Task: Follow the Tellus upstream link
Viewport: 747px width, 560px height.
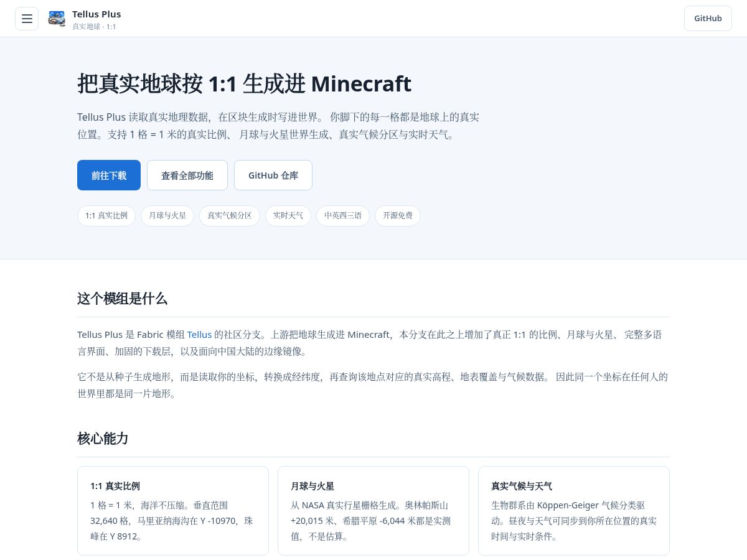Action: (199, 335)
